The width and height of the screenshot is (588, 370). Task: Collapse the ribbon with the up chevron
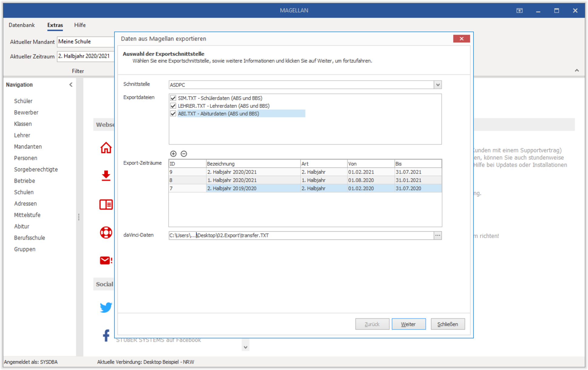[x=577, y=70]
